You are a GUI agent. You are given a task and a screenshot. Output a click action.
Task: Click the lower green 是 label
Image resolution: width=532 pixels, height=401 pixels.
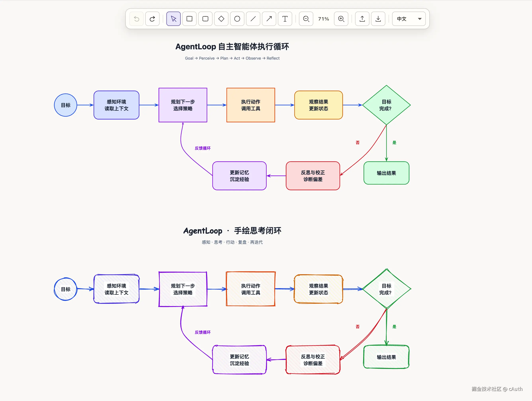[x=394, y=327]
